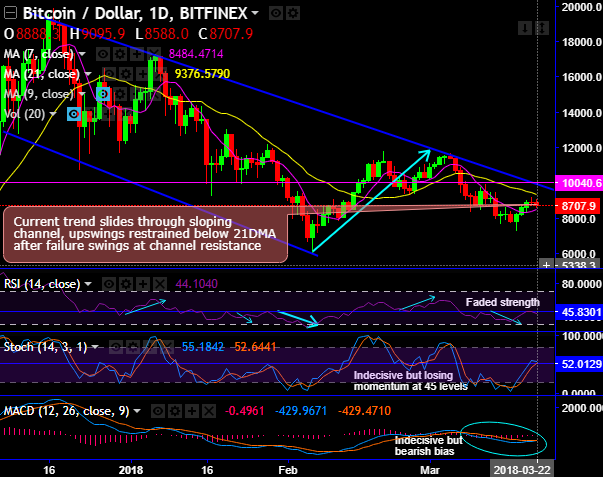Click the plus button beside price 5338.3
Image resolution: width=603 pixels, height=477 pixels.
click(546, 265)
